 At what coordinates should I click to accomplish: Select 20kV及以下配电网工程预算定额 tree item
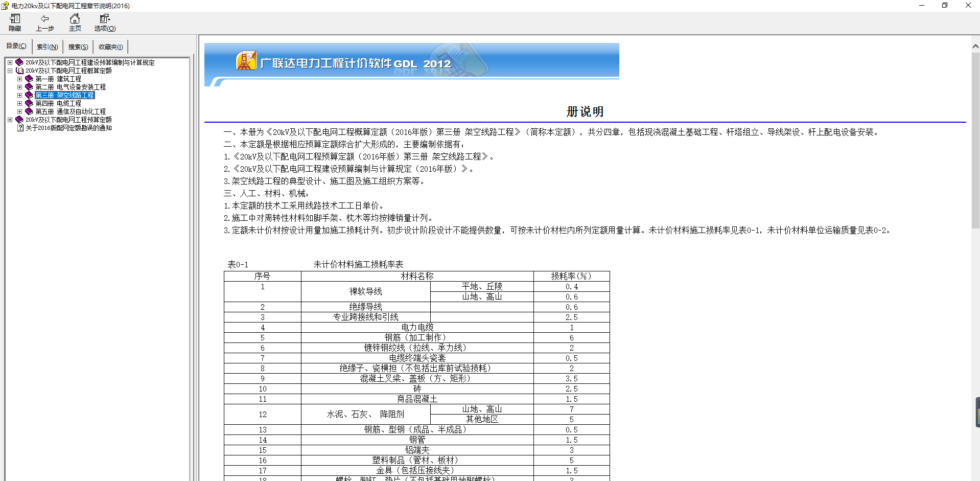coord(68,120)
